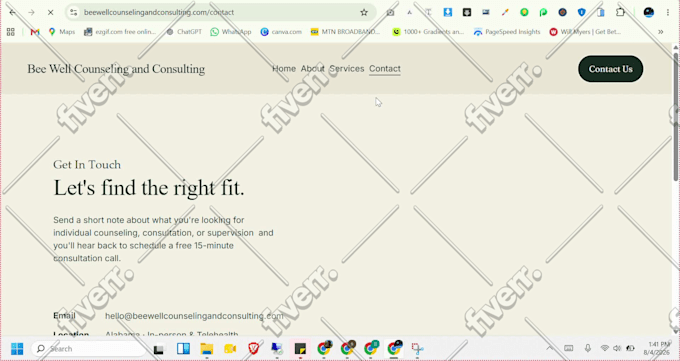Open the Gmail bookmark icon

pyautogui.click(x=35, y=32)
